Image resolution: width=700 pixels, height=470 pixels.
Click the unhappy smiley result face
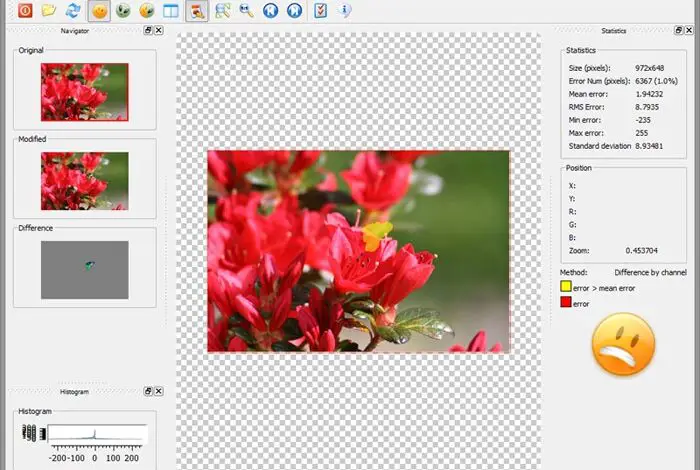[x=623, y=344]
